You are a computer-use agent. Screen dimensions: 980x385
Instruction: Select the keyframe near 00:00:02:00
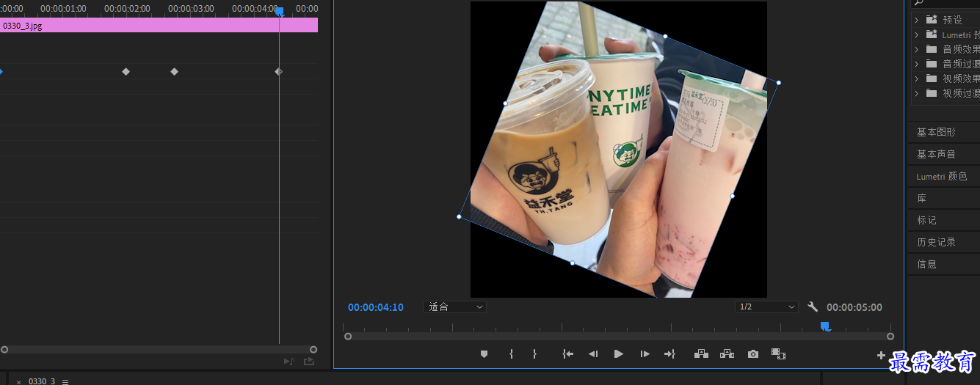tap(126, 71)
